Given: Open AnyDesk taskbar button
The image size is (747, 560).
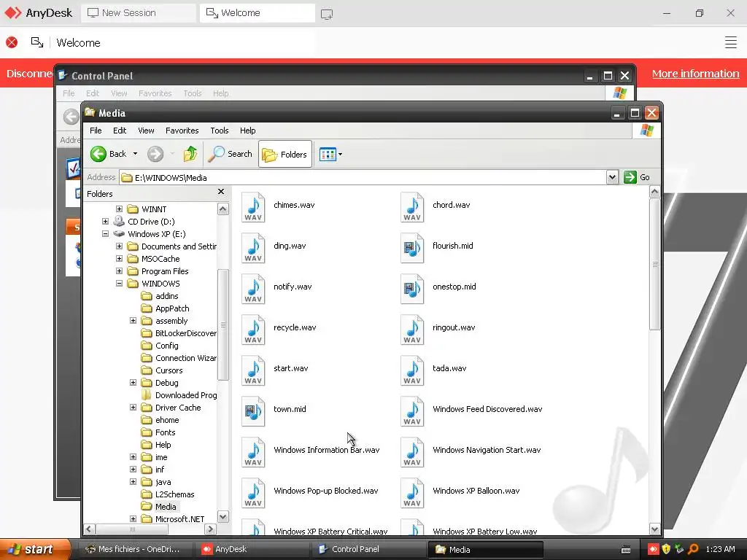Looking at the screenshot, I should [253, 549].
